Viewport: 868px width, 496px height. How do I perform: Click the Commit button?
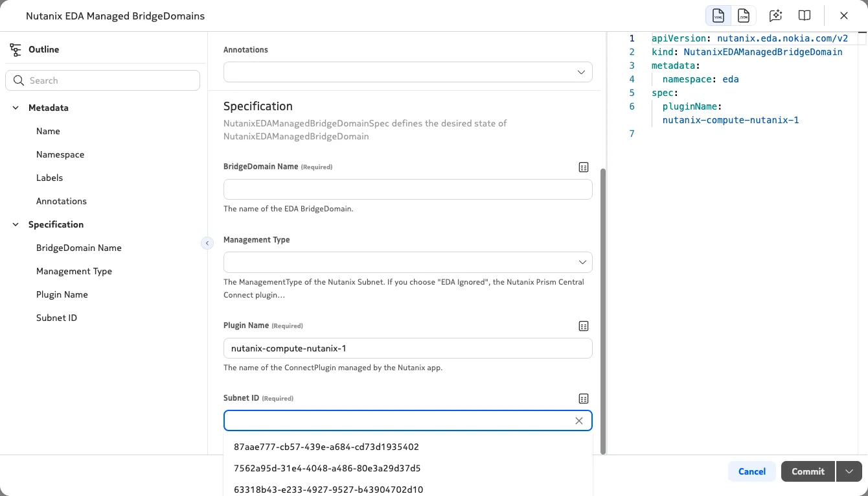coord(808,471)
